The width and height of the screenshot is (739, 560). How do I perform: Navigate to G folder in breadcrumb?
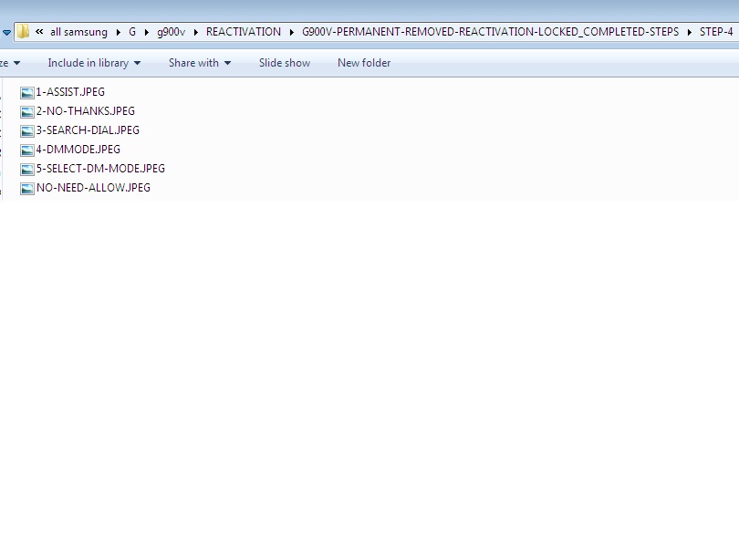tap(132, 32)
